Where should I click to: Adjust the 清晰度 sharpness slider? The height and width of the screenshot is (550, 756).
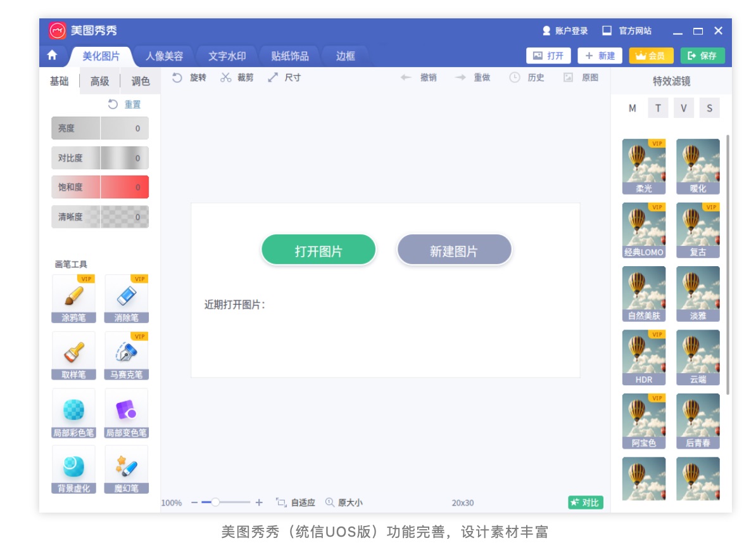[100, 217]
